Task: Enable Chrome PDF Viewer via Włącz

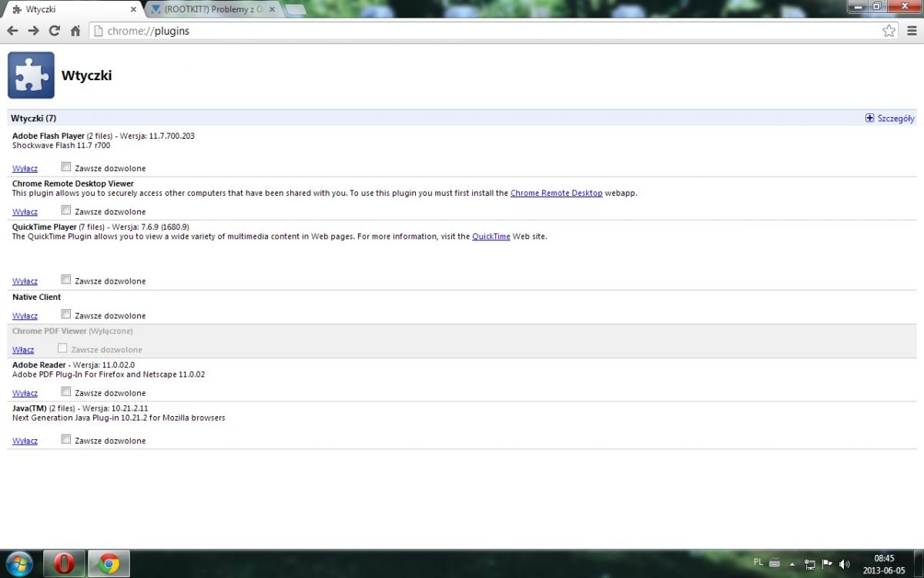Action: click(x=23, y=349)
